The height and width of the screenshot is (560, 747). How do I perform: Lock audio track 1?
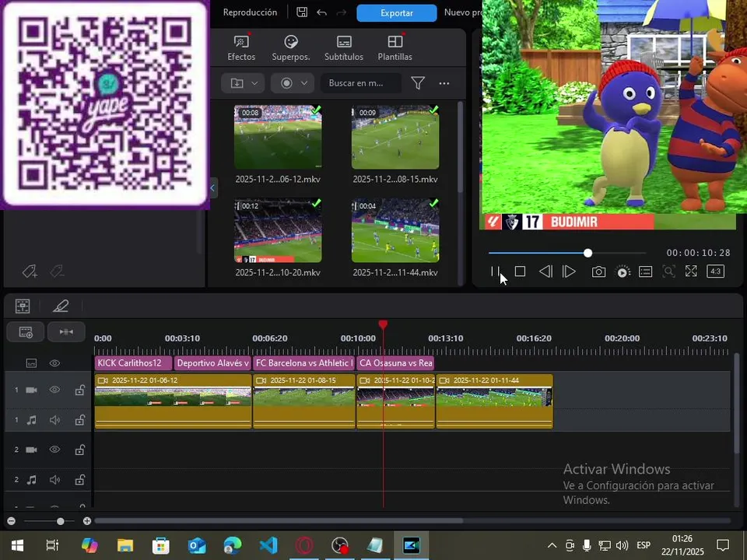[x=79, y=420]
